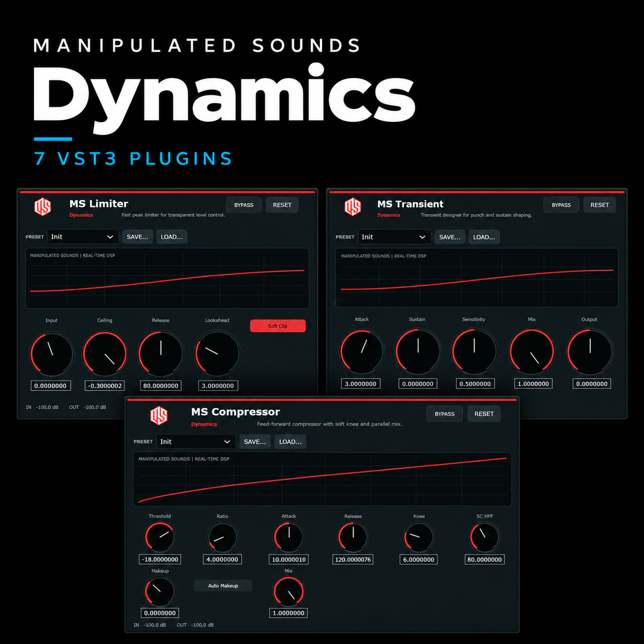Click LOAD... in MS Compressor
This screenshot has height=644, width=644.
point(290,442)
